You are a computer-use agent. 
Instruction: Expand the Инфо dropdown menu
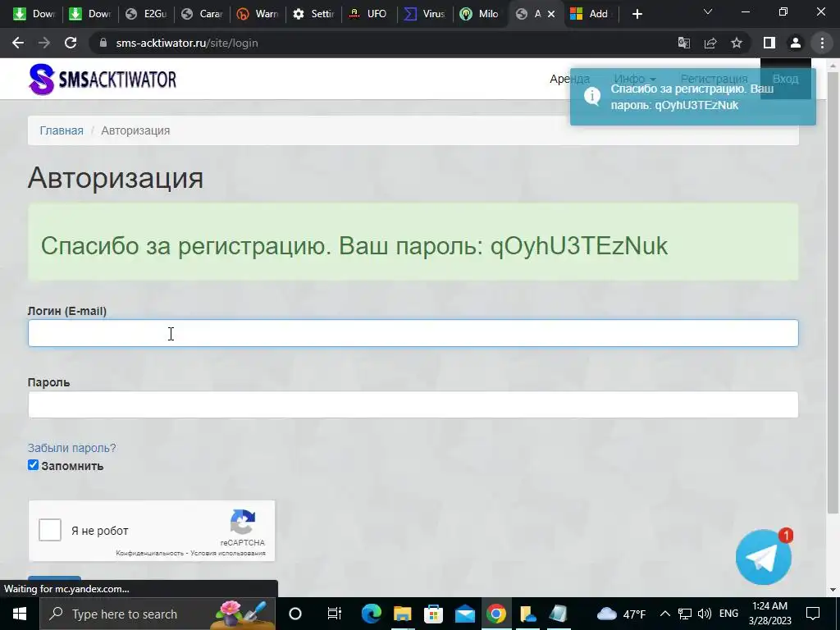tap(635, 79)
